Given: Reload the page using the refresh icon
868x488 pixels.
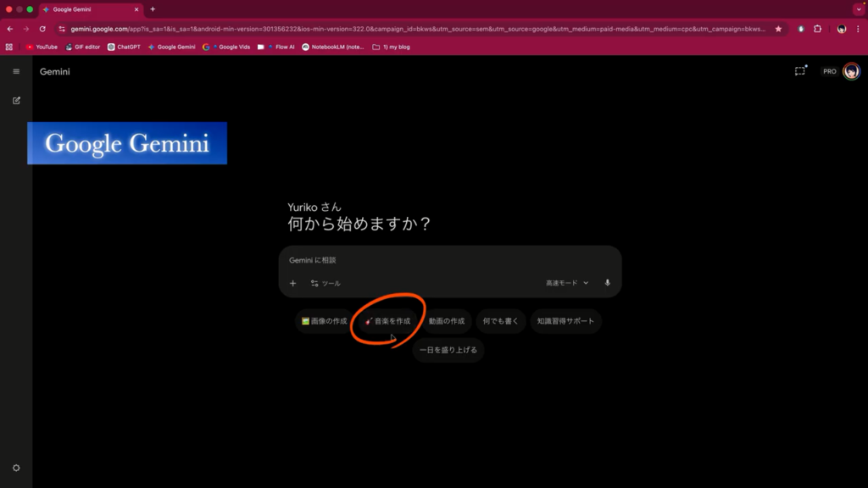Looking at the screenshot, I should point(42,29).
